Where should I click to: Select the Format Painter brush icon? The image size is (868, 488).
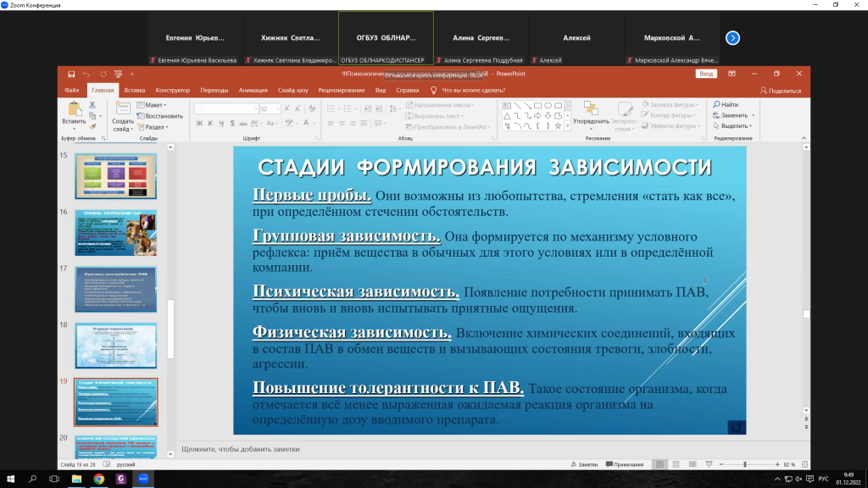point(92,127)
